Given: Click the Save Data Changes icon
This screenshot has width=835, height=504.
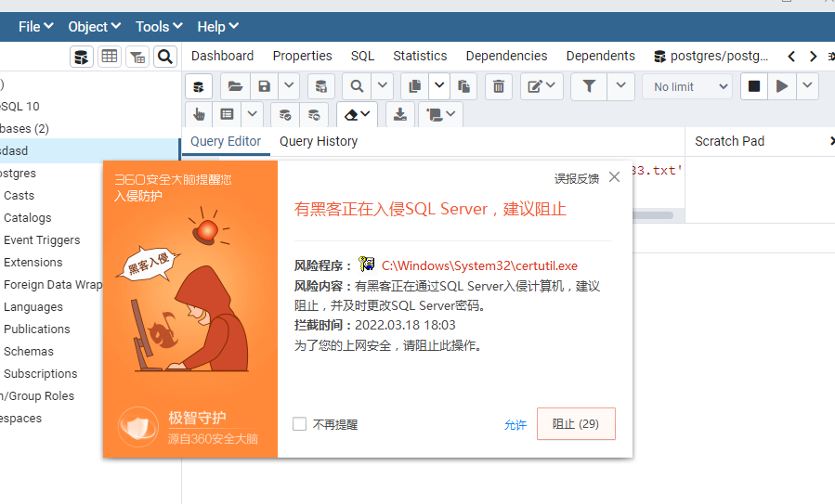Looking at the screenshot, I should click(x=321, y=86).
